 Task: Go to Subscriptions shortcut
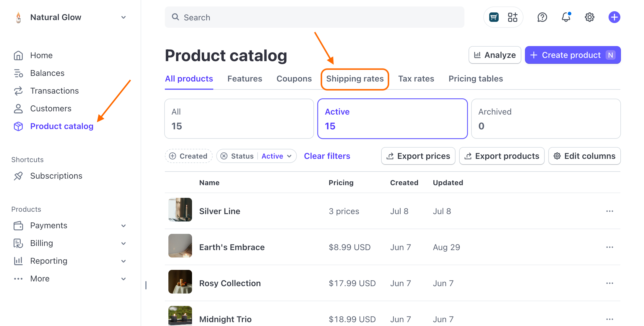(x=56, y=176)
